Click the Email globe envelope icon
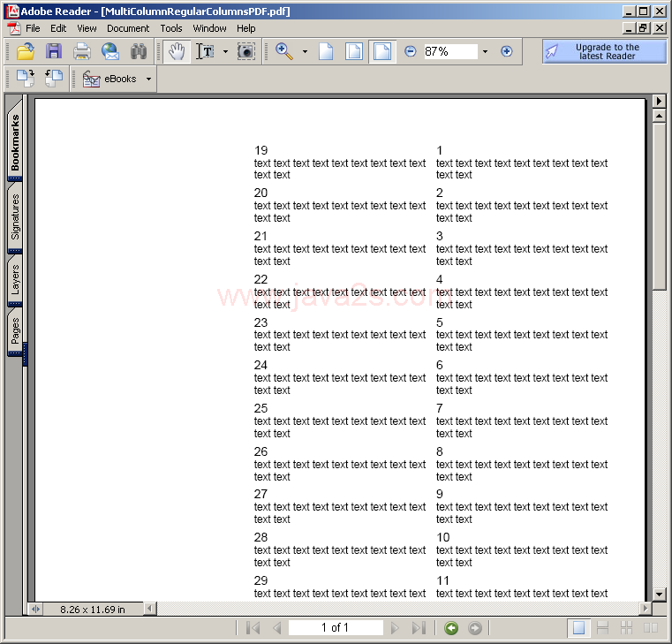Screen dimensions: 672x644 click(x=110, y=51)
